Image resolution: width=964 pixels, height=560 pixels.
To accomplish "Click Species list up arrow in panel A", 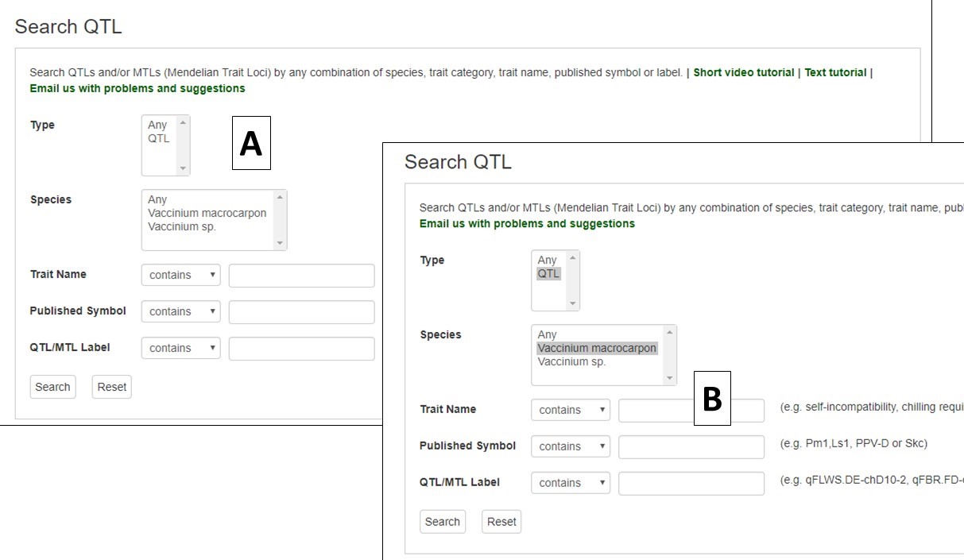I will coord(280,197).
